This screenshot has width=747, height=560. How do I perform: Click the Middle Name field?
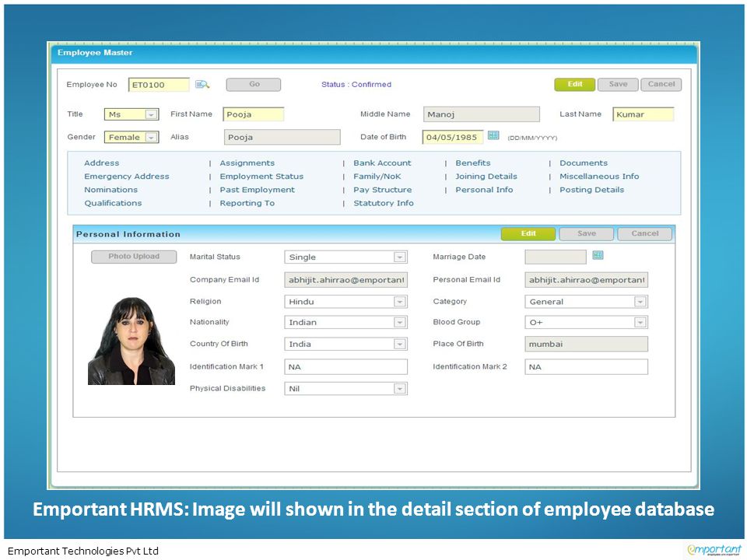pos(482,114)
